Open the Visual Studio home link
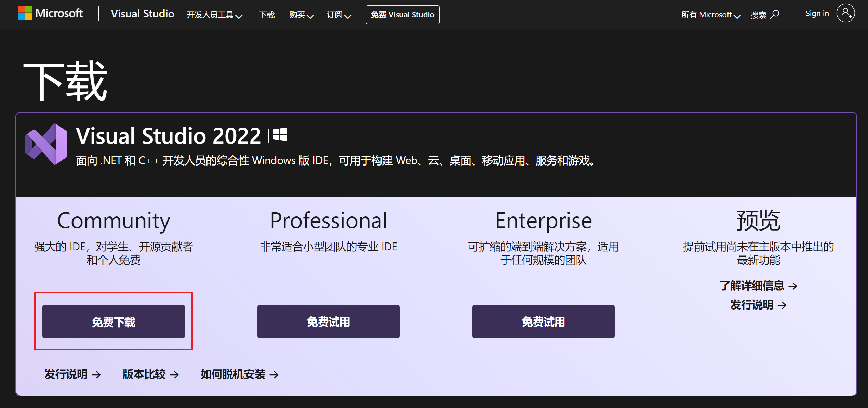The image size is (868, 408). pyautogui.click(x=143, y=14)
